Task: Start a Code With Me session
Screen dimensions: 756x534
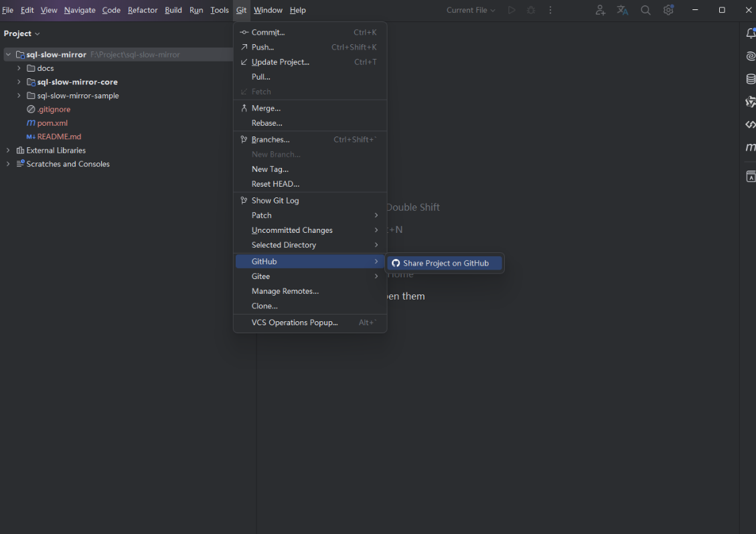Action: click(x=600, y=10)
